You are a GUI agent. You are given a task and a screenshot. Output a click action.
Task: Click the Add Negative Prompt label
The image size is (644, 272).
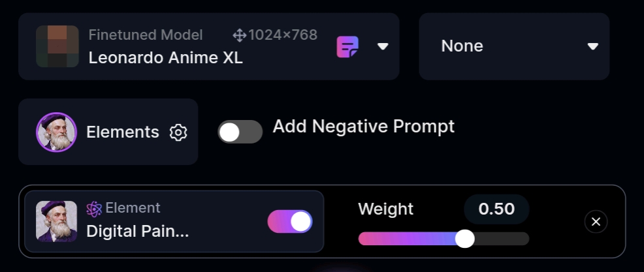point(363,126)
